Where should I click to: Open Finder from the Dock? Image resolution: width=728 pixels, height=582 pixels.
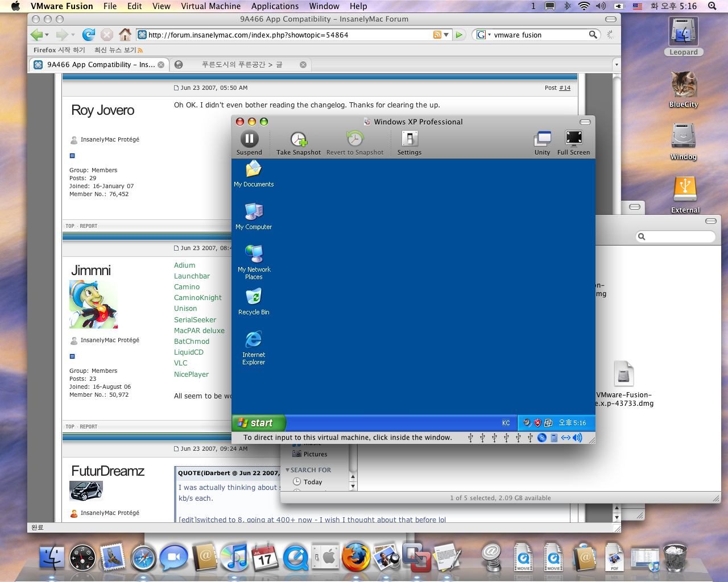click(x=52, y=558)
